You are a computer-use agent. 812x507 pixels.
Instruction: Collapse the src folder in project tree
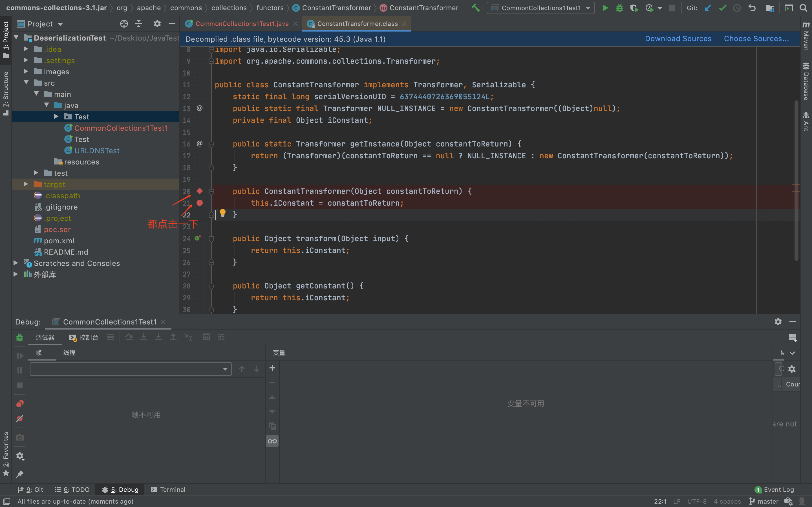point(26,83)
